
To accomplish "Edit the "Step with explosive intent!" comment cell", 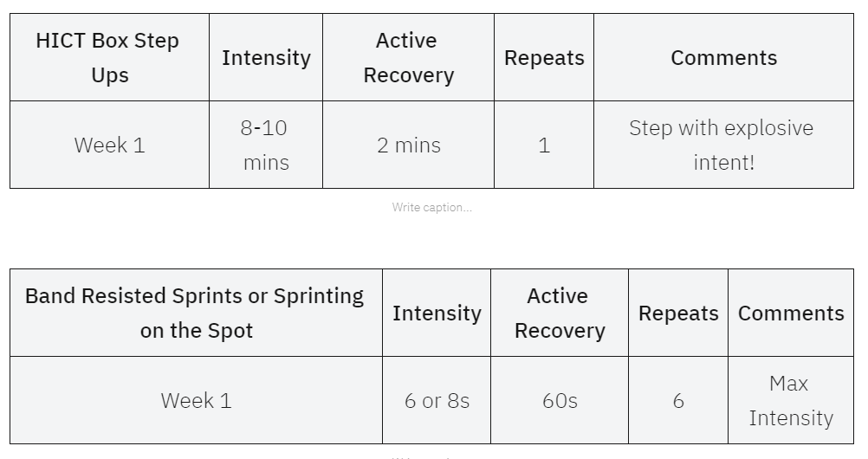I will point(723,145).
